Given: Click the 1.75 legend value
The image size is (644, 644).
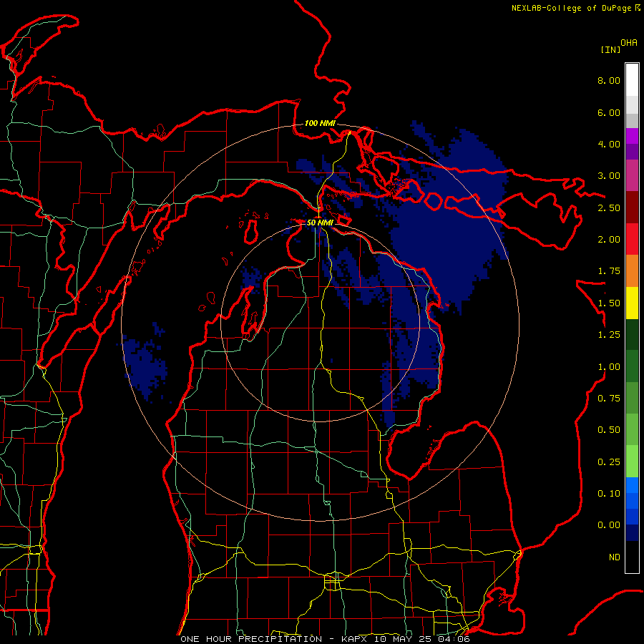Looking at the screenshot, I should [609, 271].
